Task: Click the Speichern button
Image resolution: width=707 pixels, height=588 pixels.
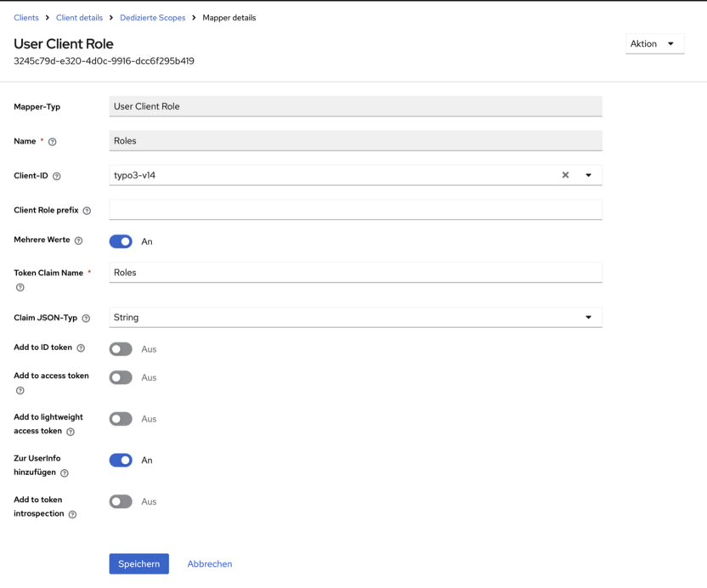Action: pyautogui.click(x=139, y=563)
